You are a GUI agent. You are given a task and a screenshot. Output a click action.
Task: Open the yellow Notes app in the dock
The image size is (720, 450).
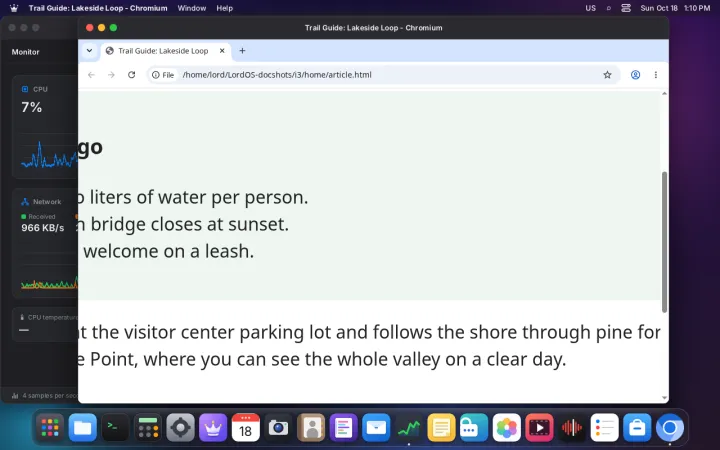(x=441, y=428)
